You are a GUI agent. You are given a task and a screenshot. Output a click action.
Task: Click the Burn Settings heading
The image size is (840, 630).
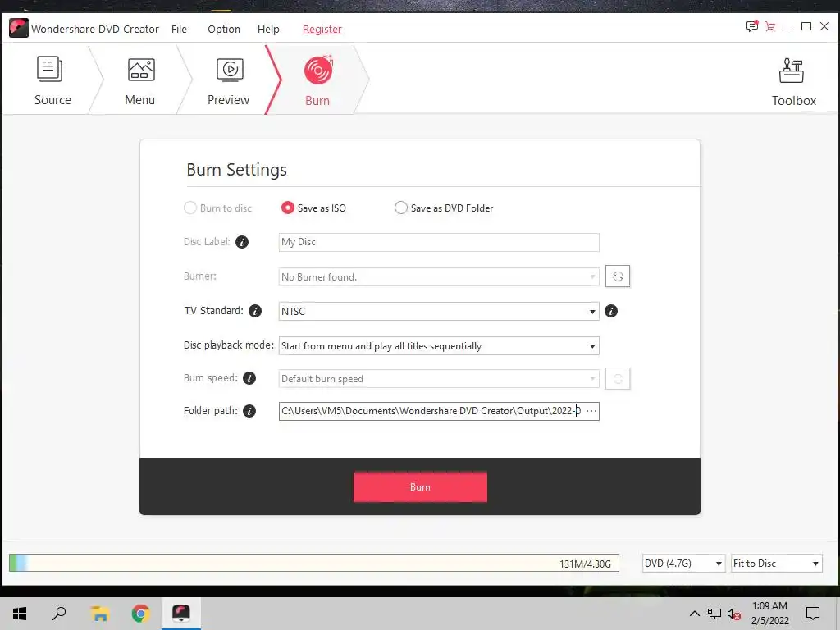click(x=236, y=170)
